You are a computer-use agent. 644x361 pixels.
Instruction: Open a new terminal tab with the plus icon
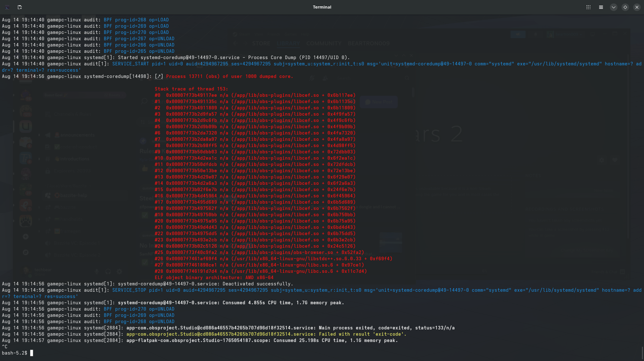[x=20, y=7]
